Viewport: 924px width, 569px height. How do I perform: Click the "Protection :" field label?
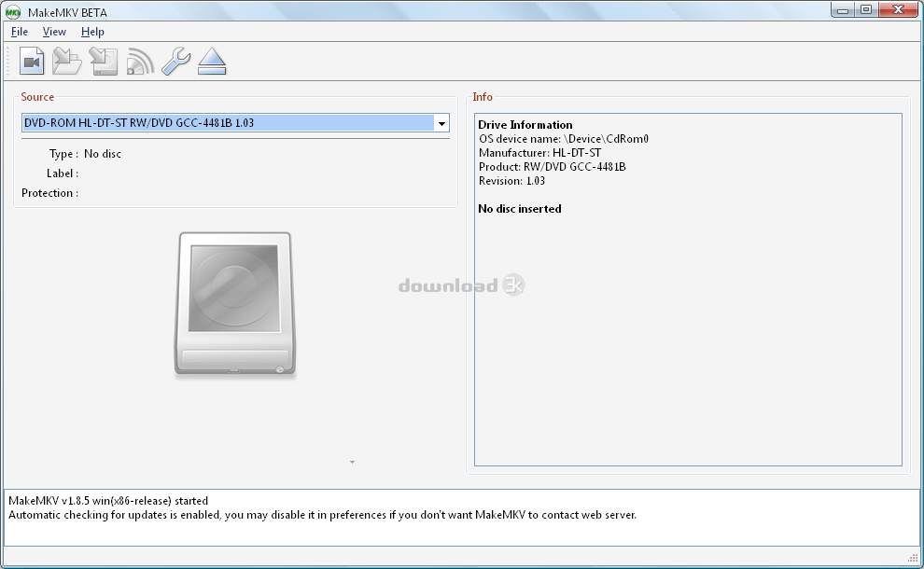(49, 193)
